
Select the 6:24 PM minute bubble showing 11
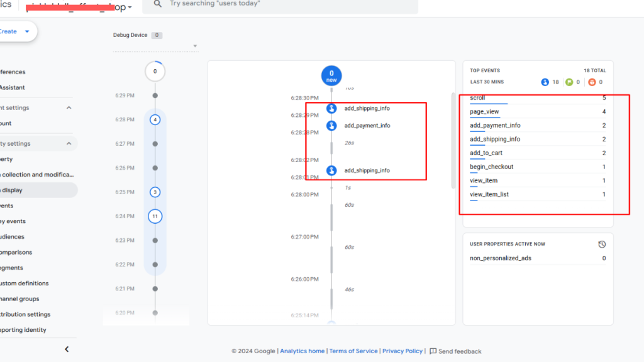[155, 216]
